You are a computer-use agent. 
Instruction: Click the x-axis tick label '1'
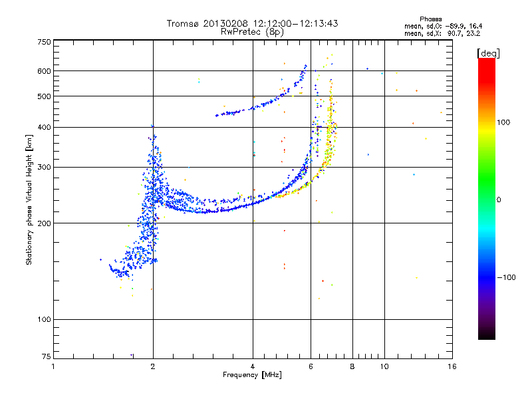pyautogui.click(x=53, y=366)
